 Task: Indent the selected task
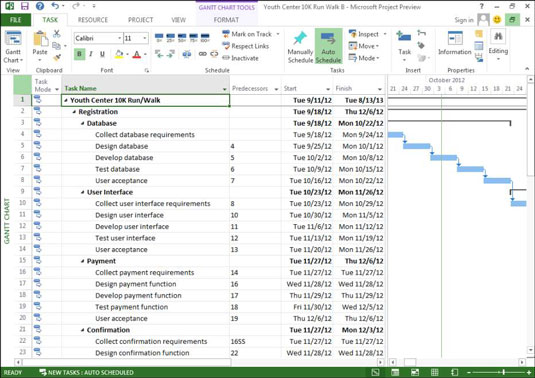pyautogui.click(x=171, y=54)
